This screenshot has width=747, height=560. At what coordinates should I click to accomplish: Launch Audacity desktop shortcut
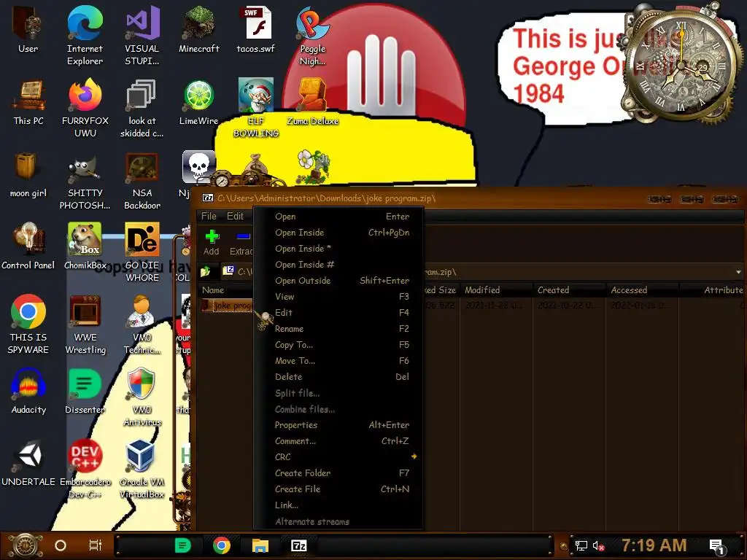[x=28, y=392]
